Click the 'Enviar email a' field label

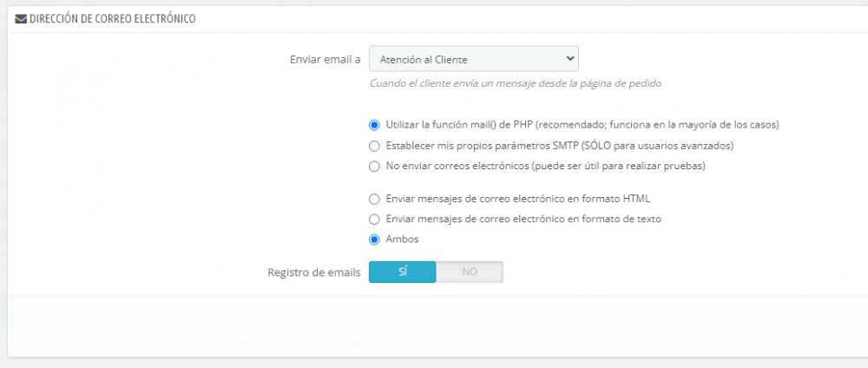pyautogui.click(x=325, y=59)
